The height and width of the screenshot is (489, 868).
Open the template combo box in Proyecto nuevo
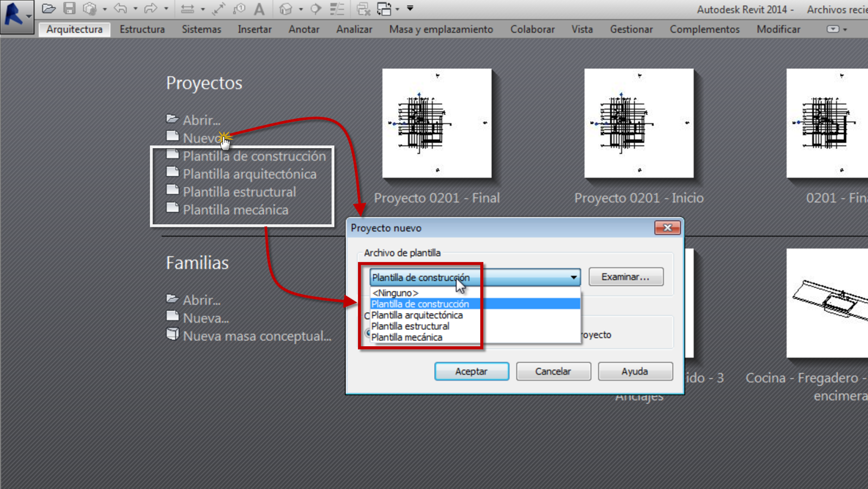(x=475, y=277)
